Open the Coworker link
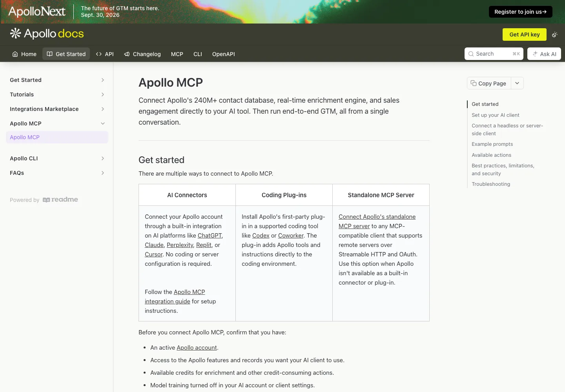 pyautogui.click(x=291, y=236)
